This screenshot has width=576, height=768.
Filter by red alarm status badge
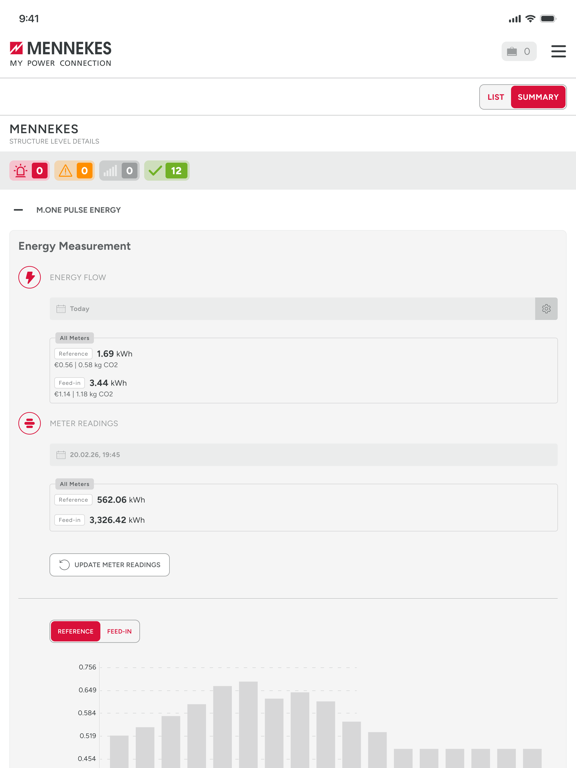click(x=29, y=170)
